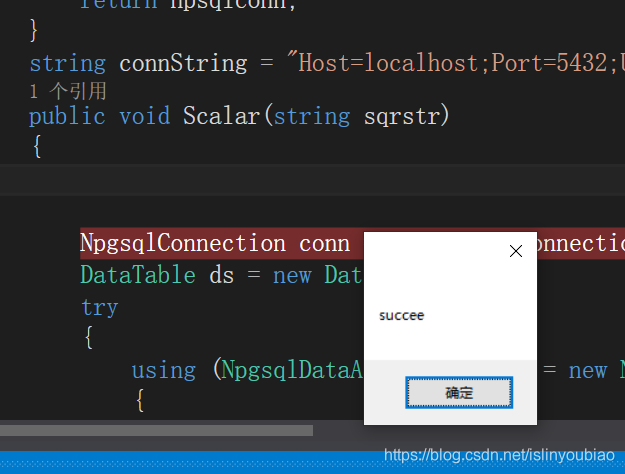The height and width of the screenshot is (474, 625).
Task: Click the 'Scalar' method name
Action: [x=221, y=116]
